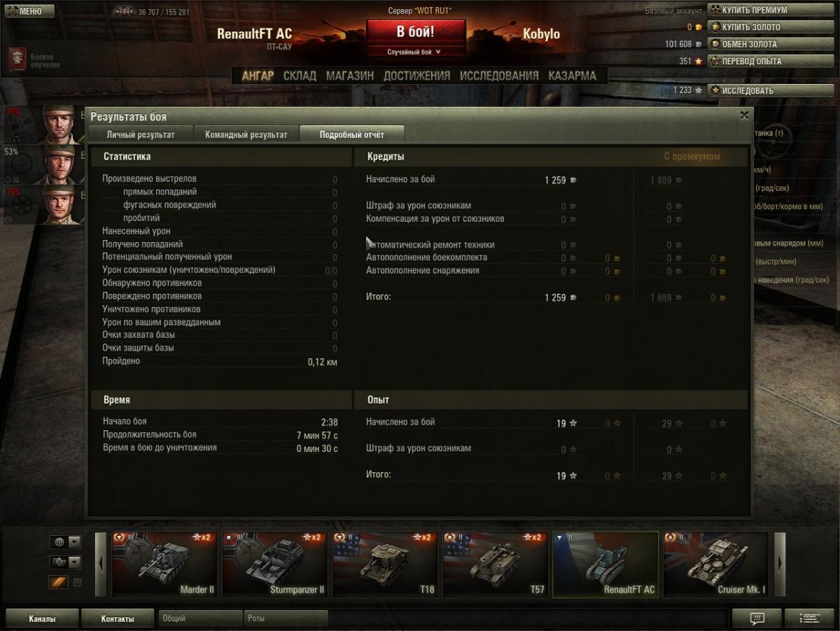
Task: Toggle the checkbox next to orange filter
Action: 78,582
